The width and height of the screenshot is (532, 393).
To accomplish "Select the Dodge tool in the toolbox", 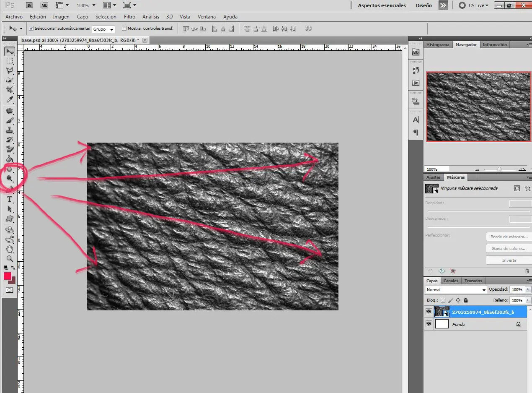I will coord(10,178).
